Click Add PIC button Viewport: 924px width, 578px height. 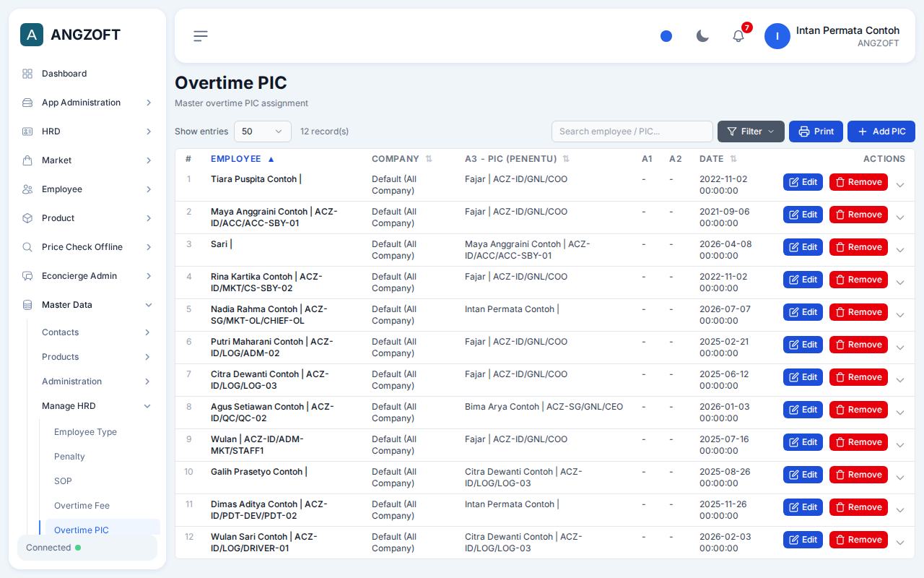pos(881,131)
